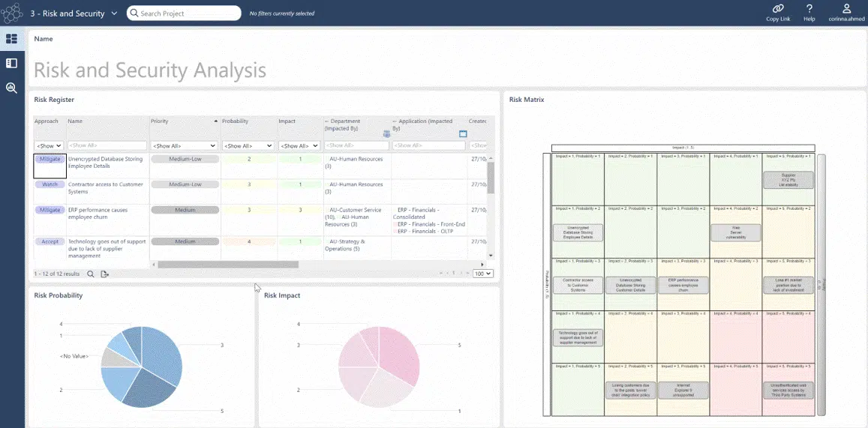Open the corinna.ahmed user profile icon
This screenshot has width=868, height=428.
(846, 9)
